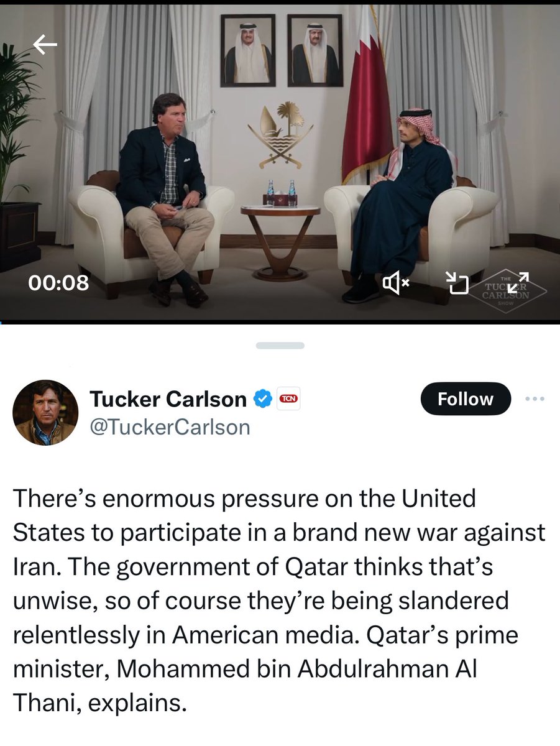560x746 pixels.
Task: Tap the back arrow on the video
Action: pyautogui.click(x=45, y=44)
